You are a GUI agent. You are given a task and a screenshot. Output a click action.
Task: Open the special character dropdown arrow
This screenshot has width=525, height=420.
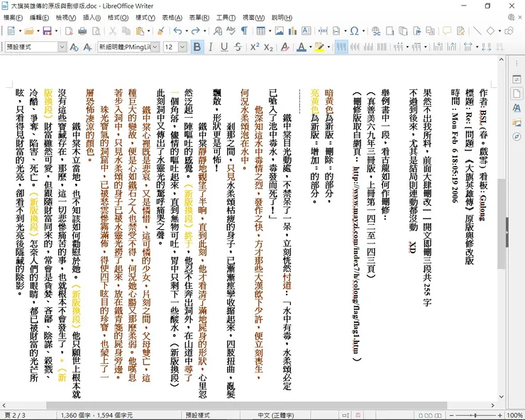363,31
